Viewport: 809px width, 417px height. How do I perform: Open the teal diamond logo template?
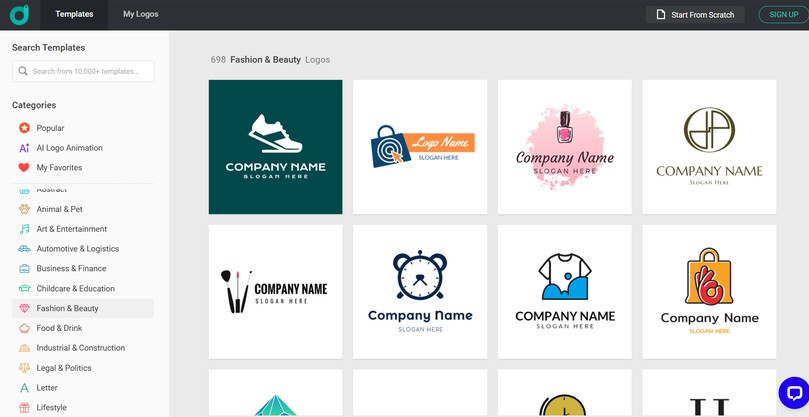tap(276, 393)
